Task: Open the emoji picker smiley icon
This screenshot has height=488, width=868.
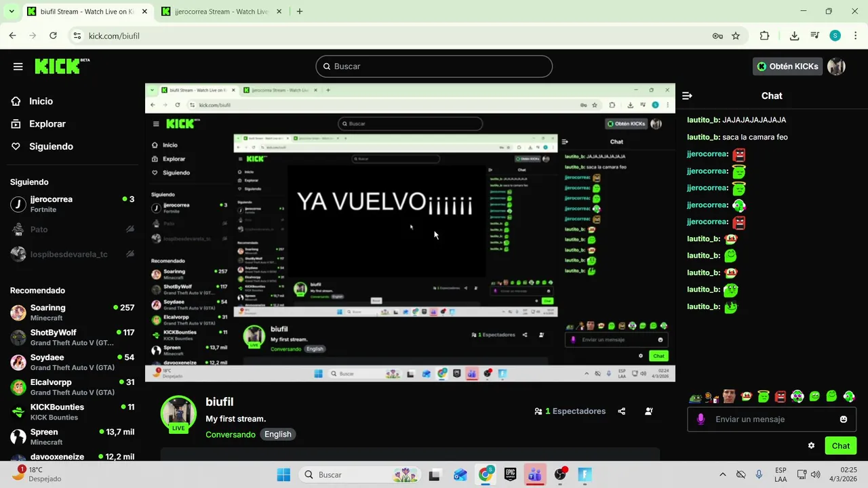Action: point(844,420)
